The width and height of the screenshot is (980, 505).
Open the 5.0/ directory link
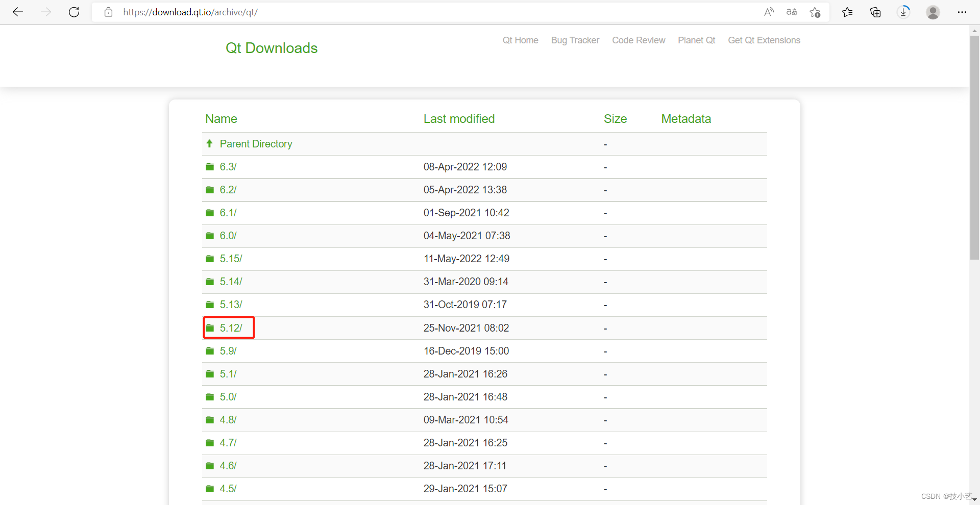pyautogui.click(x=228, y=397)
